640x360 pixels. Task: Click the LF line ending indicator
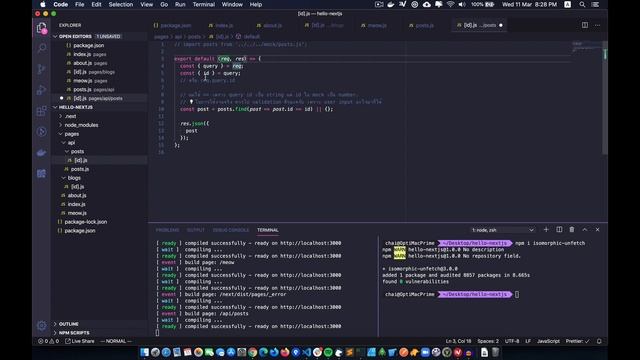point(528,341)
